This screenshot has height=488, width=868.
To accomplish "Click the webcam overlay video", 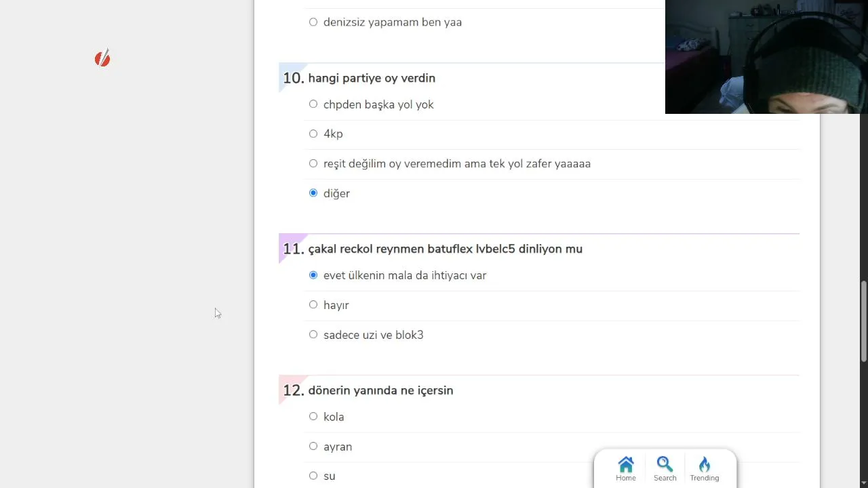I will [x=766, y=57].
